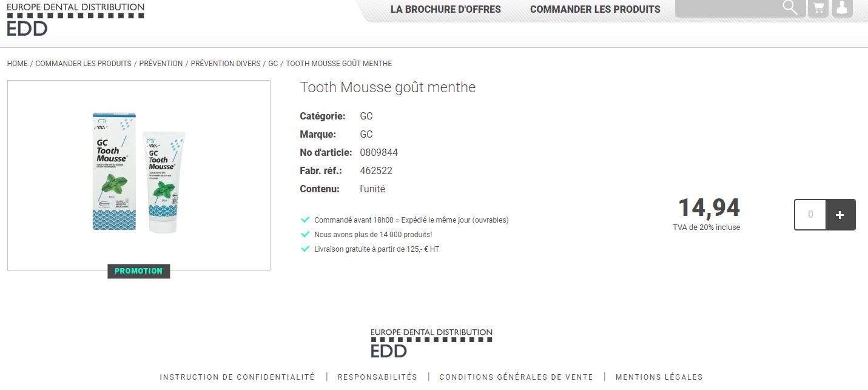The image size is (868, 390).
Task: Open the user account icon
Action: (x=842, y=8)
